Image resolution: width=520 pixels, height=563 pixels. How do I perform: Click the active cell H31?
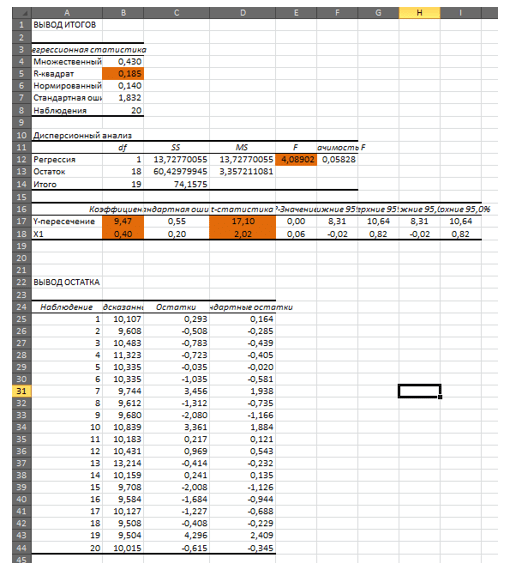419,391
